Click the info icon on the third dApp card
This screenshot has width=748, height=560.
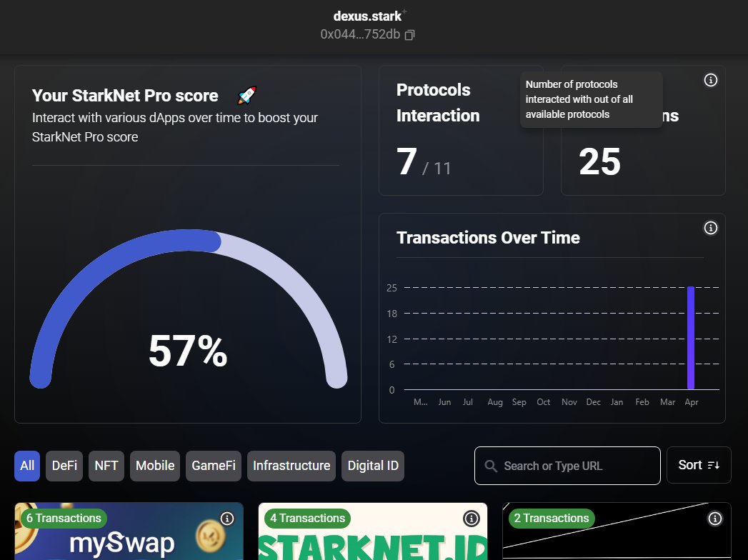point(714,518)
